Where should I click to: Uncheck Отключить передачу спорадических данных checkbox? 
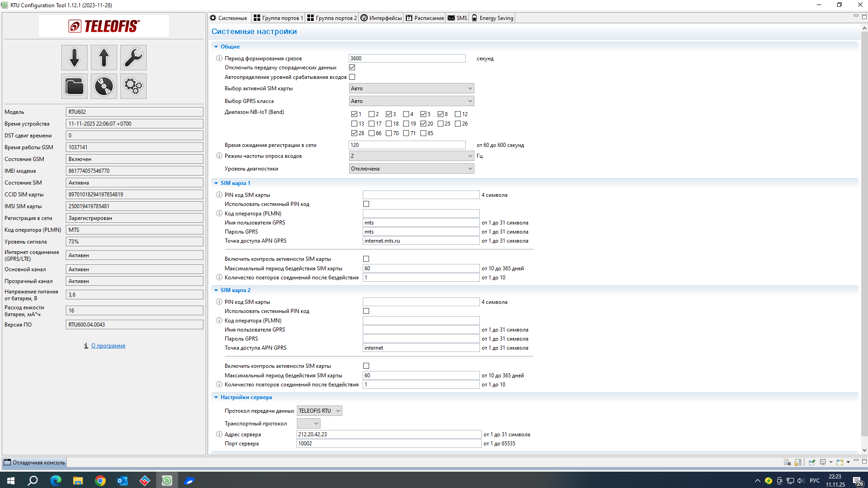coord(352,68)
